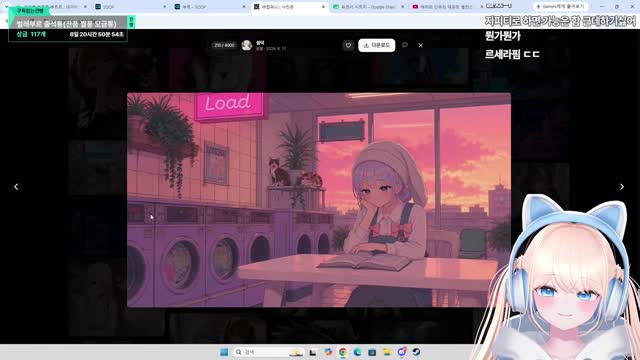
Task: Open the Copilot taskbar icon
Action: 328,352
